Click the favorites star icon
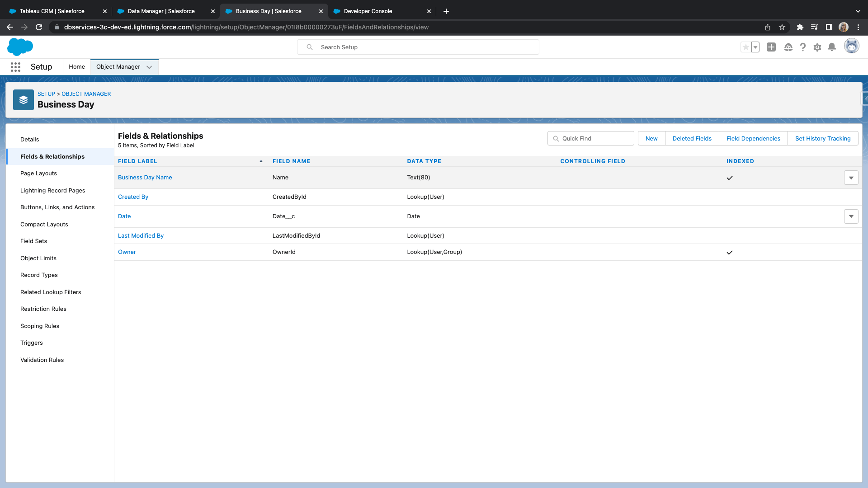The image size is (868, 488). (746, 47)
